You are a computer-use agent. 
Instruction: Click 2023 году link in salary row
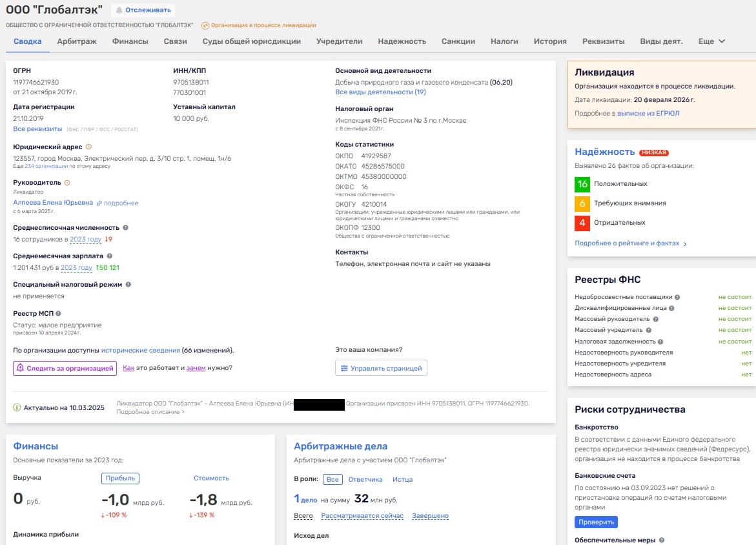pyautogui.click(x=76, y=268)
